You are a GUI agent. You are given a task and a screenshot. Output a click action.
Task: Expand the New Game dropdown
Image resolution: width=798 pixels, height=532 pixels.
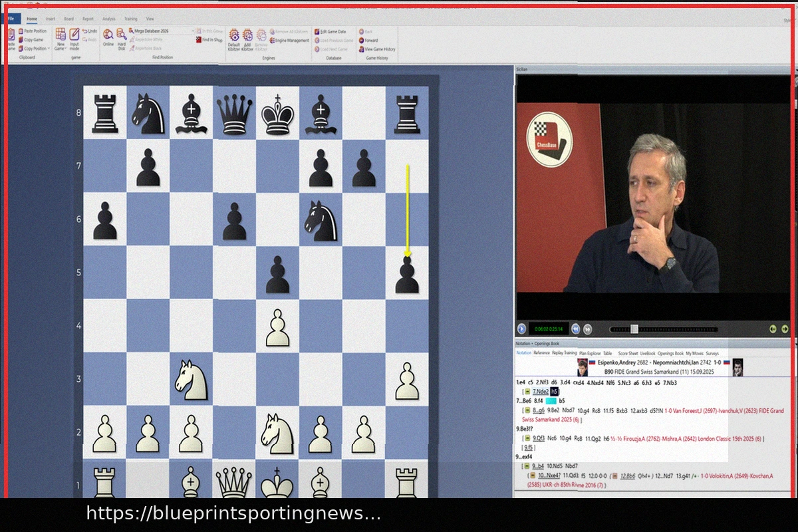pos(66,49)
